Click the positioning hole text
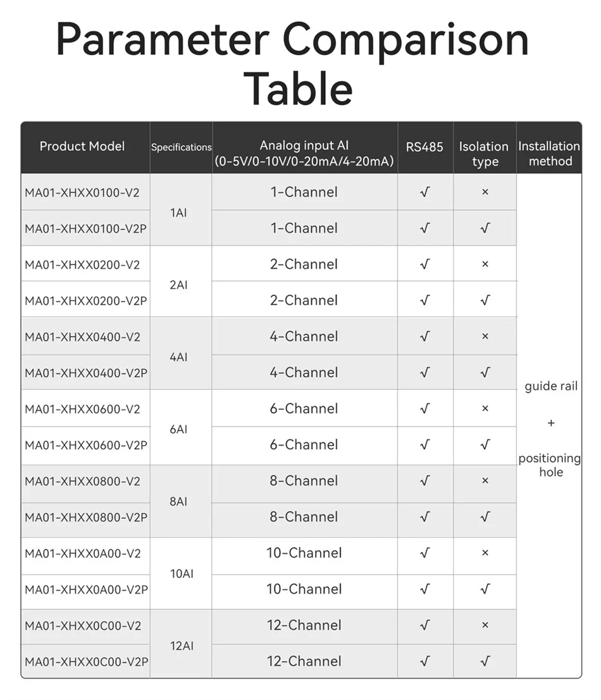This screenshot has width=601, height=700. (x=549, y=465)
